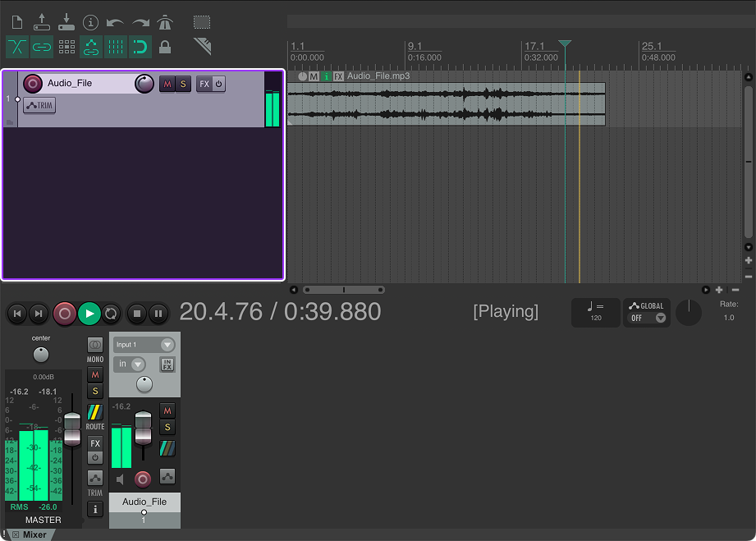Open item FX on Audio_File.mp3
756x541 pixels.
[338, 76]
